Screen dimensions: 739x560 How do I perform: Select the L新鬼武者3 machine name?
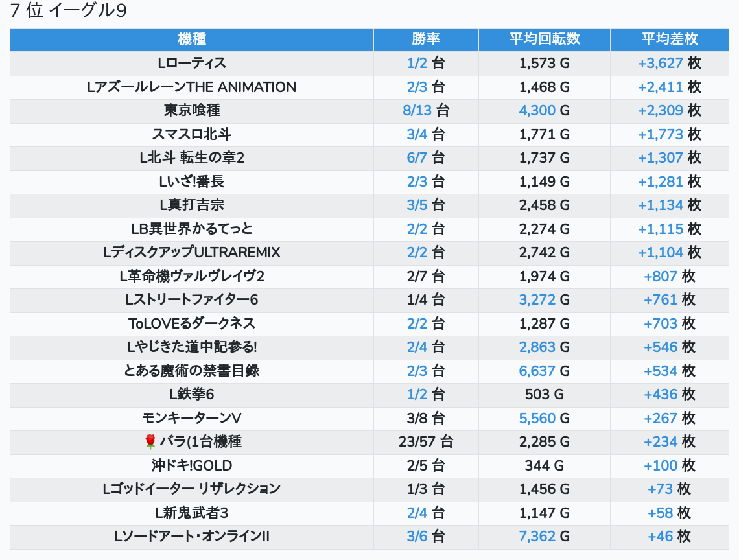(192, 513)
